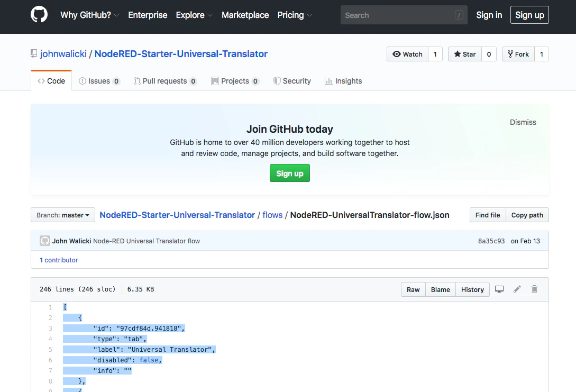Open the Security tab
Viewport: 576px width, 392px height.
click(x=292, y=81)
